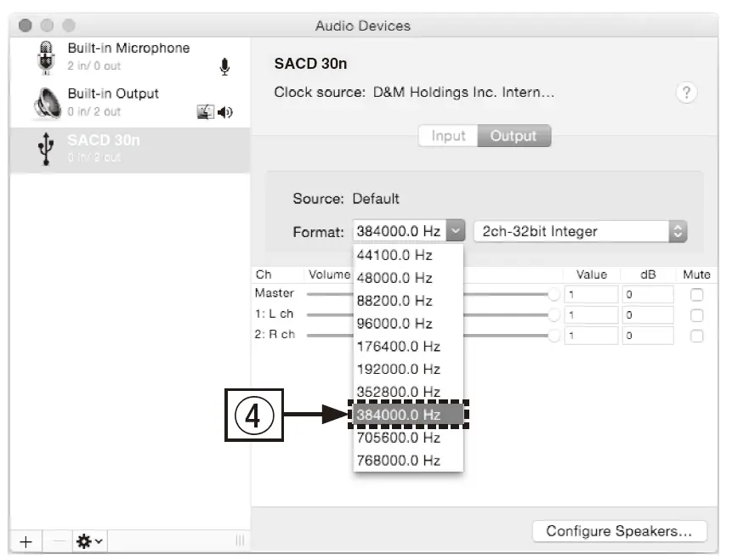The height and width of the screenshot is (560, 732).
Task: Choose 44100.0 Hz sample rate
Action: coord(408,255)
